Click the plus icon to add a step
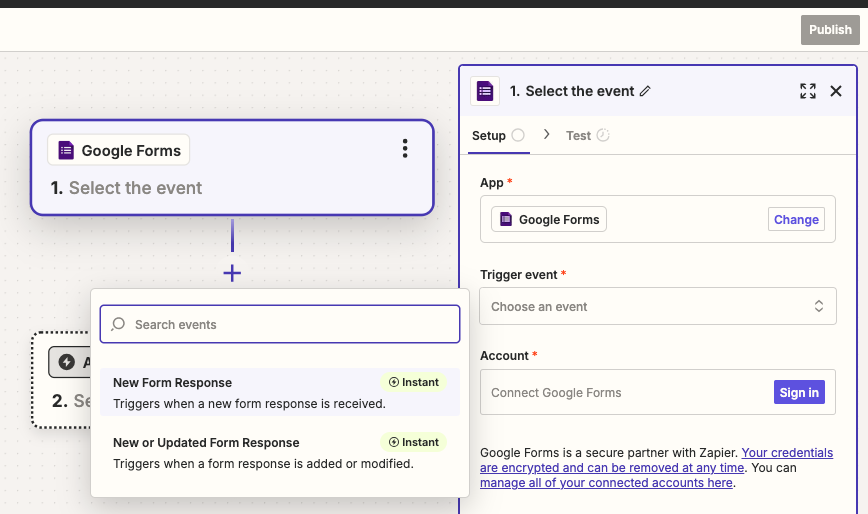868x514 pixels. (232, 273)
